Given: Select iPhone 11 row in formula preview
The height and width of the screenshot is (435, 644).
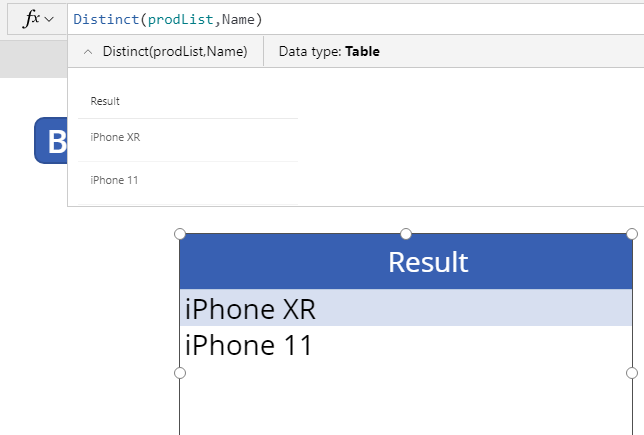Looking at the screenshot, I should (x=188, y=182).
